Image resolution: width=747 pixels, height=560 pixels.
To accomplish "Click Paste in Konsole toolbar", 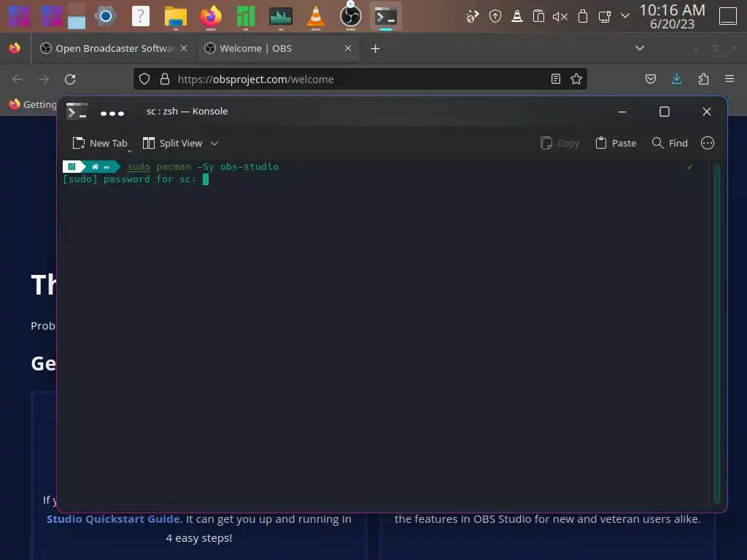I will coord(616,144).
